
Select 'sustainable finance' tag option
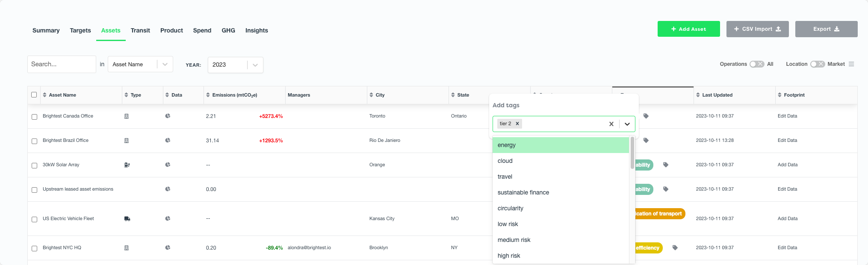(x=523, y=192)
